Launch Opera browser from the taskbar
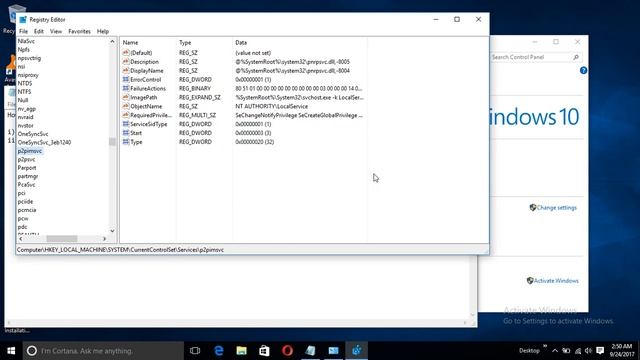The width and height of the screenshot is (640, 360). click(x=287, y=351)
